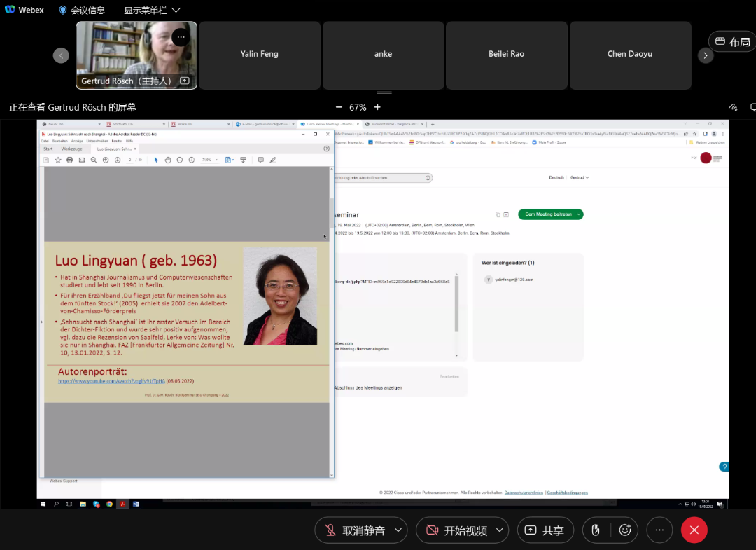Click Acrobat zoom out minus circle
The width and height of the screenshot is (756, 550).
[x=180, y=160]
